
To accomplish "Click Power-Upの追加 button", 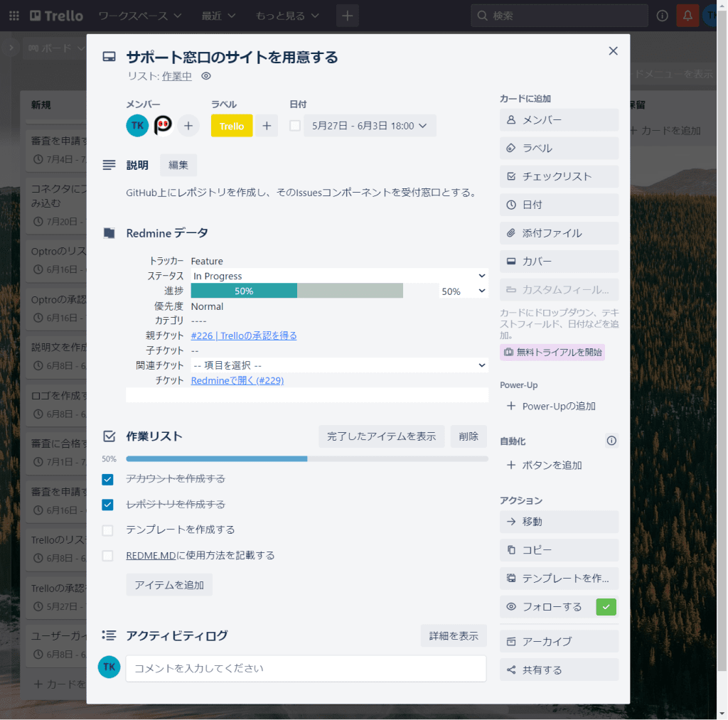I will coord(559,407).
